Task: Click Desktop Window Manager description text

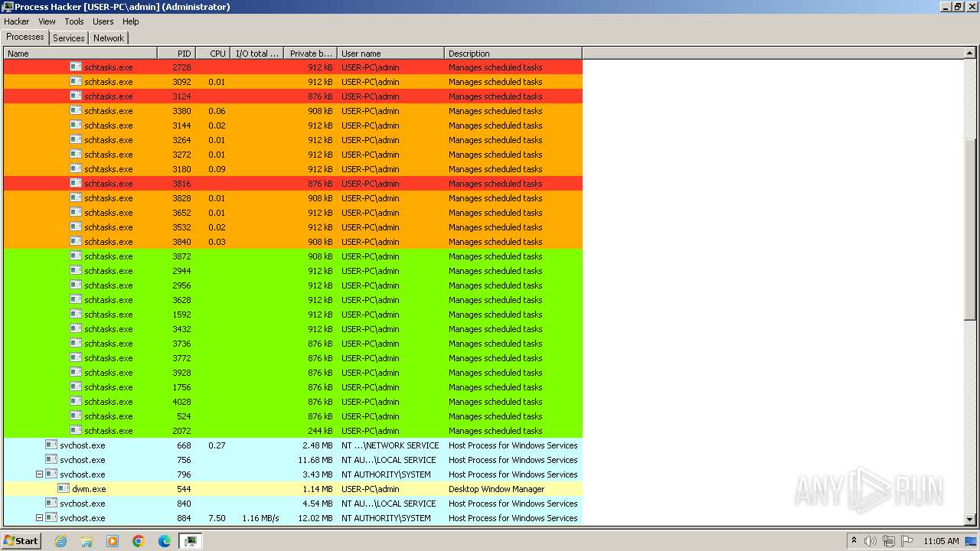Action: coord(497,489)
